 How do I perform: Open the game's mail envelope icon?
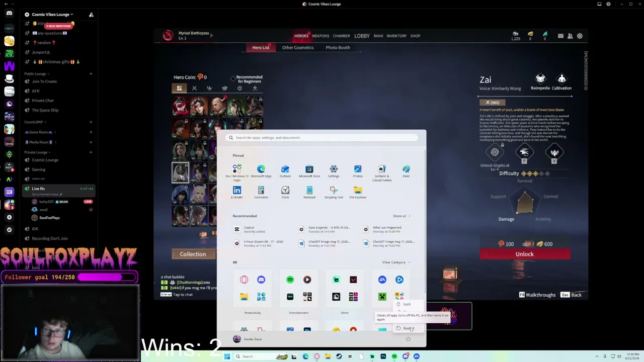tap(560, 36)
